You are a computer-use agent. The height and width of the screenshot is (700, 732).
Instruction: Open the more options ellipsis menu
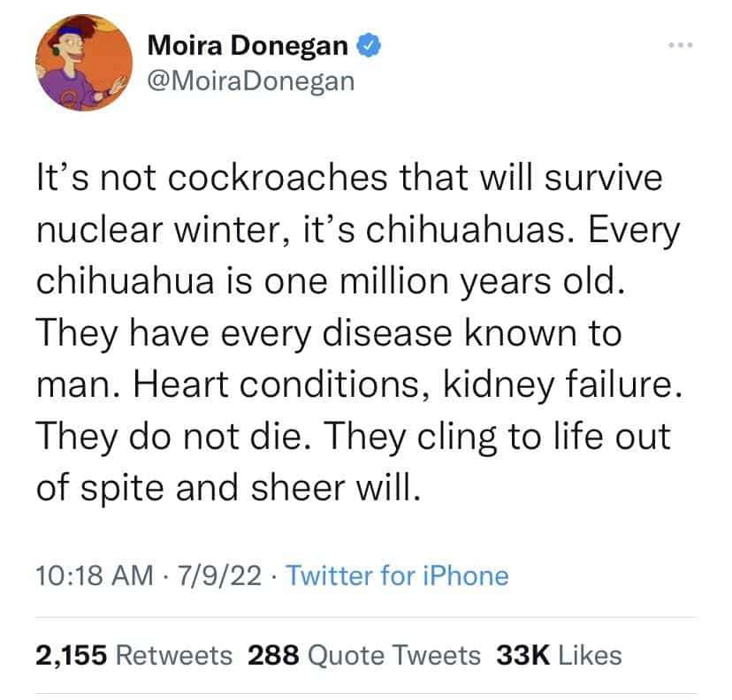click(x=681, y=45)
